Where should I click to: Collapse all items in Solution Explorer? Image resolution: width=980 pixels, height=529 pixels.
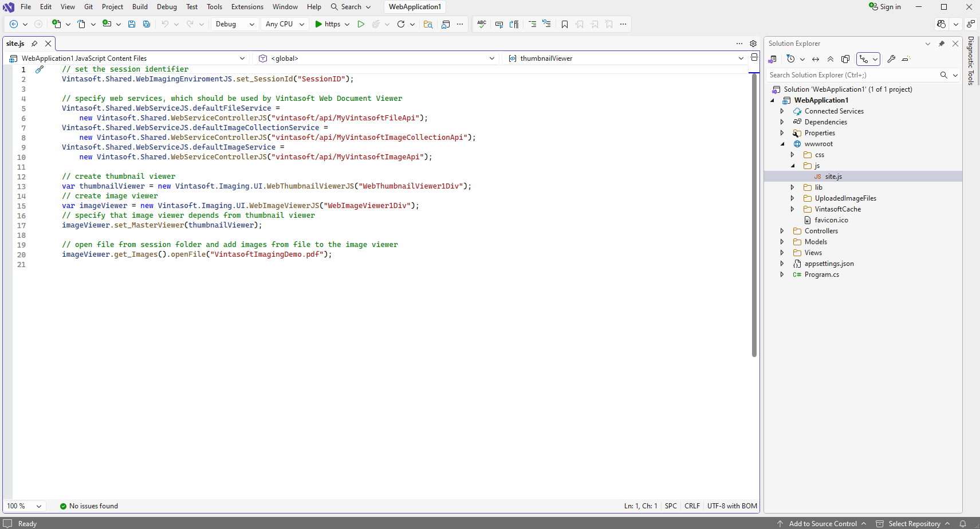coord(831,59)
